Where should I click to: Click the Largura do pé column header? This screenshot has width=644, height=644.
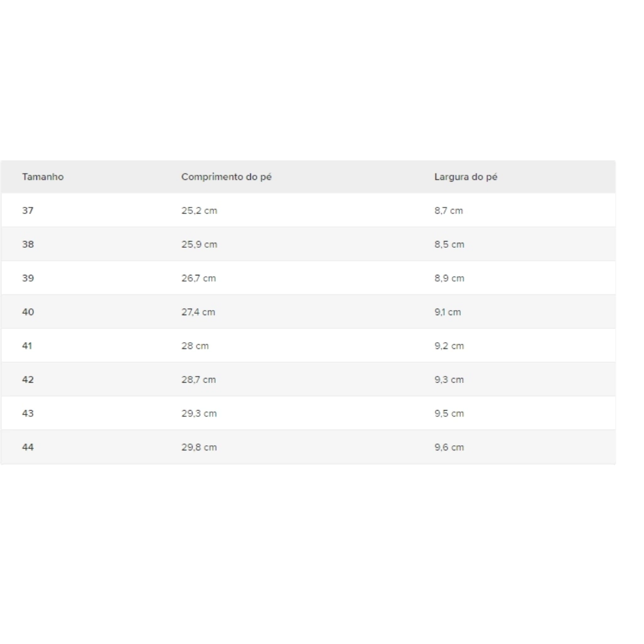[466, 177]
